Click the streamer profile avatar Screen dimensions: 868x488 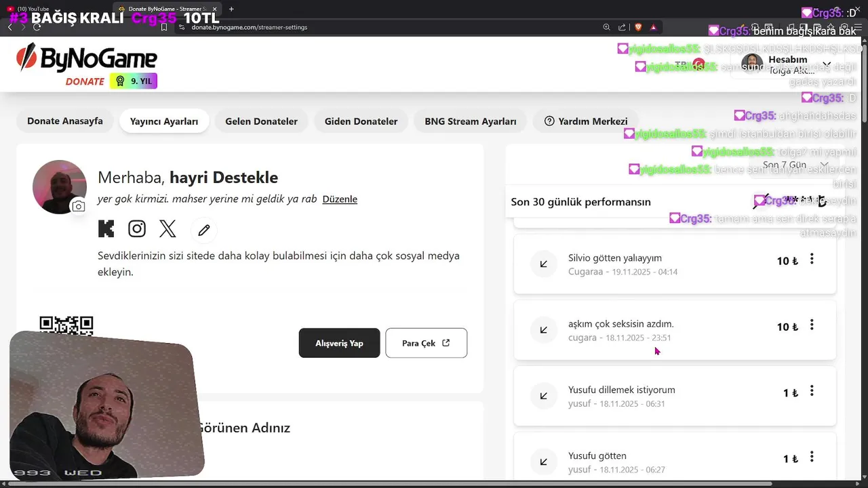click(60, 187)
